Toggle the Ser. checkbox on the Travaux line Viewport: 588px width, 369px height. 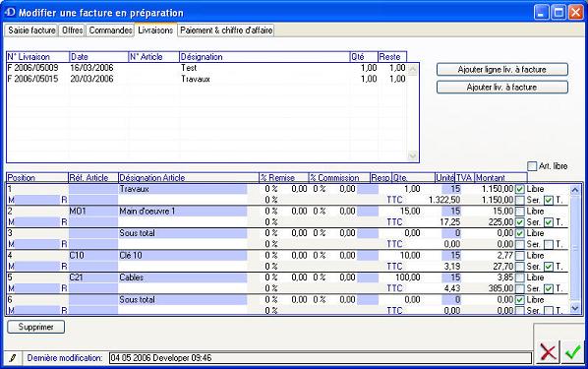pos(520,200)
